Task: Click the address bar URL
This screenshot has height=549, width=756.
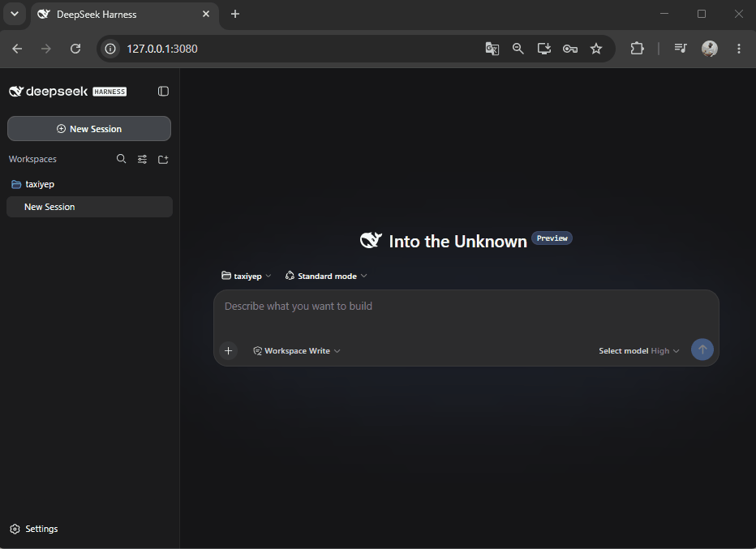Action: (x=162, y=49)
